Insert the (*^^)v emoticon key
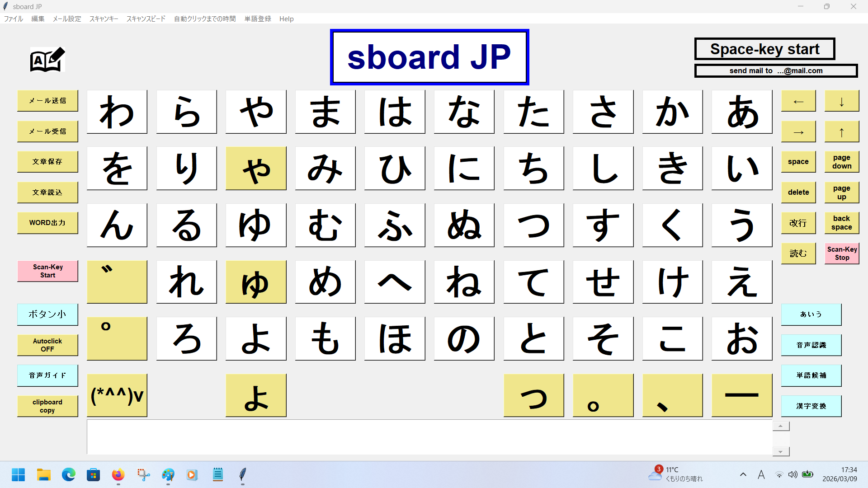The image size is (868, 488). click(117, 395)
